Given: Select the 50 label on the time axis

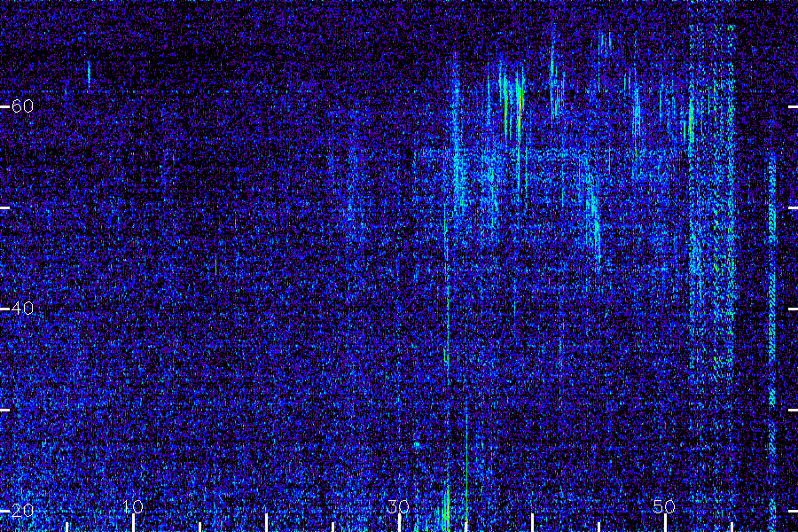Looking at the screenshot, I should pyautogui.click(x=664, y=506).
